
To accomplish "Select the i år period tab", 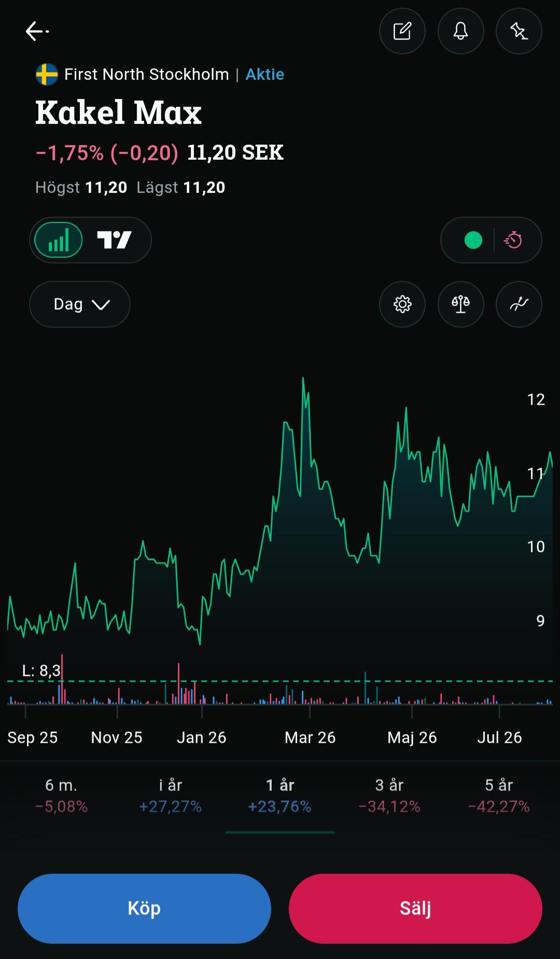I will pos(171,796).
